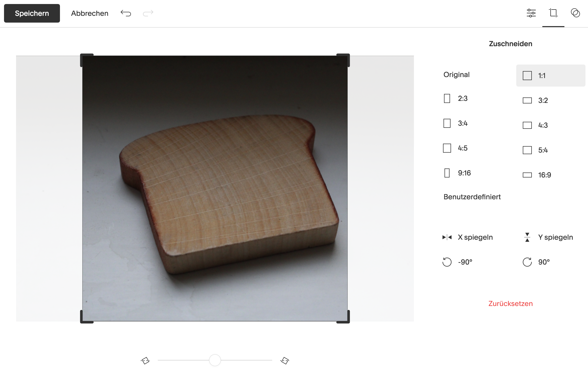
Task: Click the redo arrow icon
Action: click(148, 13)
